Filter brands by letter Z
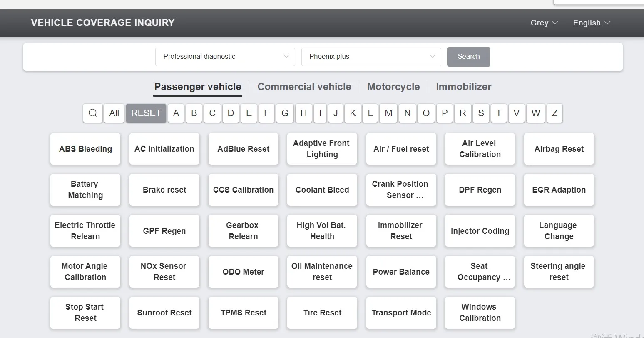The width and height of the screenshot is (644, 338). [554, 113]
